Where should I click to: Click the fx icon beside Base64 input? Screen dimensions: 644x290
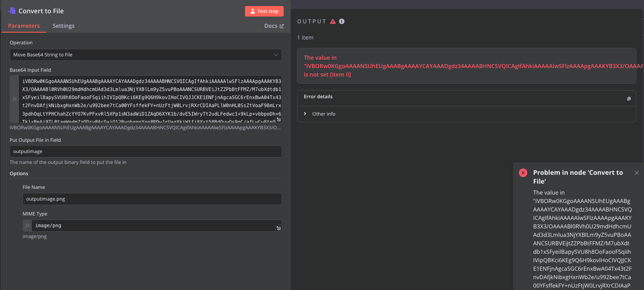[15, 99]
